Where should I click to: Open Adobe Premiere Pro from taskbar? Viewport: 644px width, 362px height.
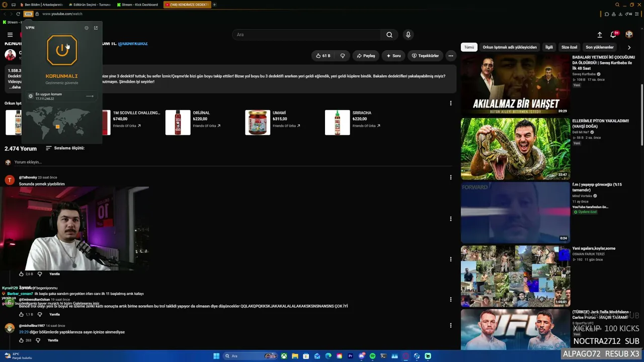351,356
